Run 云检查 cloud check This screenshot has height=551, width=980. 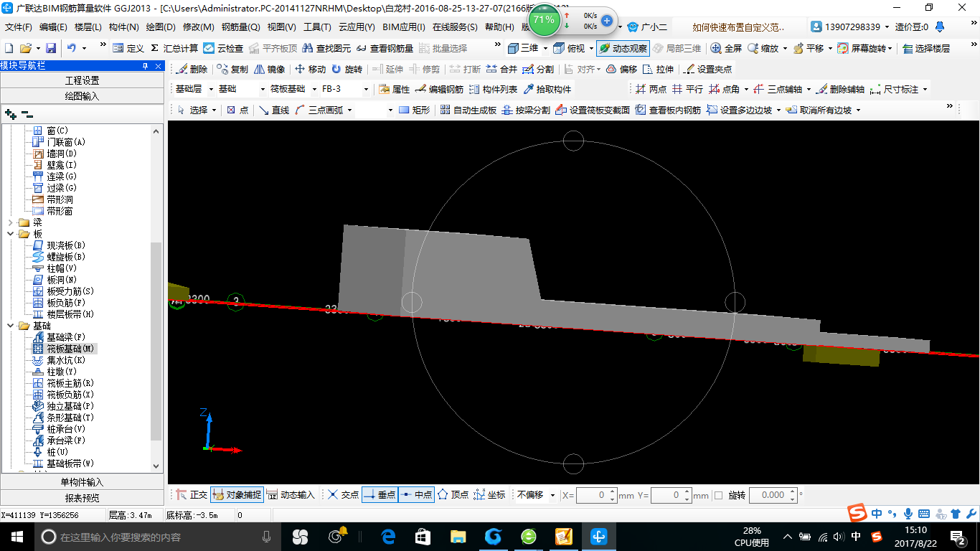pos(223,48)
